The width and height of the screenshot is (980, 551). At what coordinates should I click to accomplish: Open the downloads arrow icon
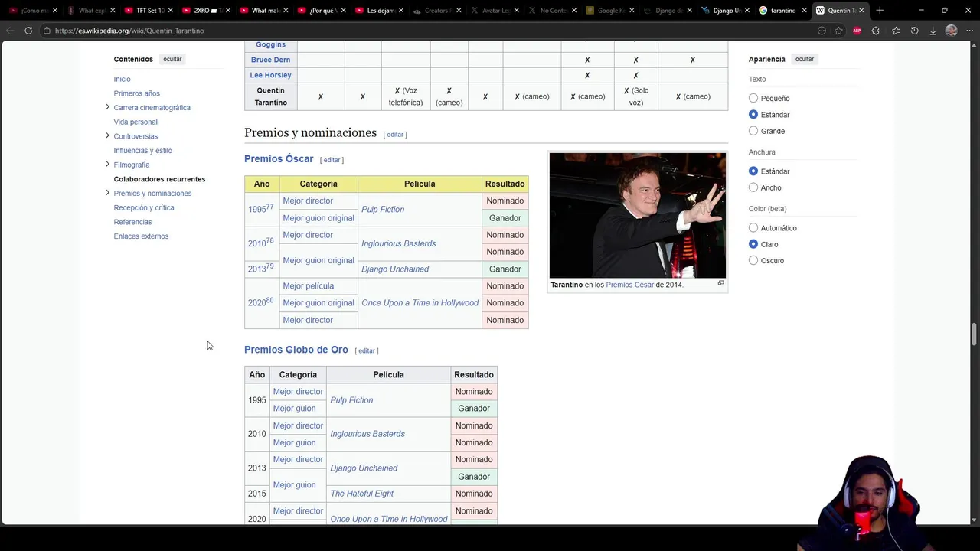(933, 31)
